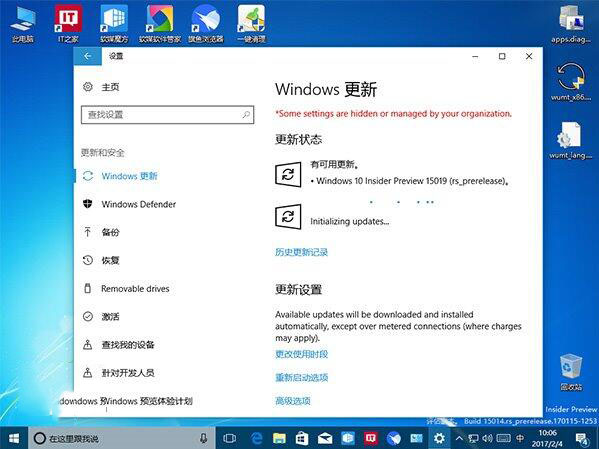Image resolution: width=599 pixels, height=449 pixels.
Task: Open the 旗鱼 browser taskbar icon
Action: (393, 438)
